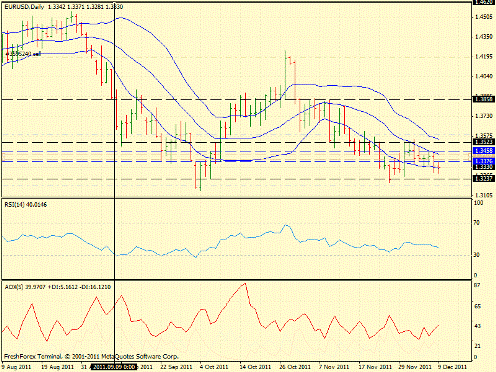Select the 65 value on ADX scale
The width and height of the screenshot is (496, 372).
pyautogui.click(x=477, y=306)
